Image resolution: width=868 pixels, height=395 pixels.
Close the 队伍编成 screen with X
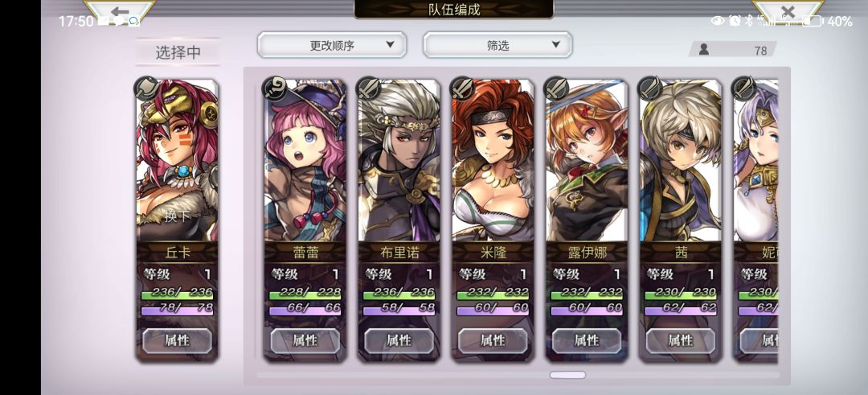click(788, 11)
